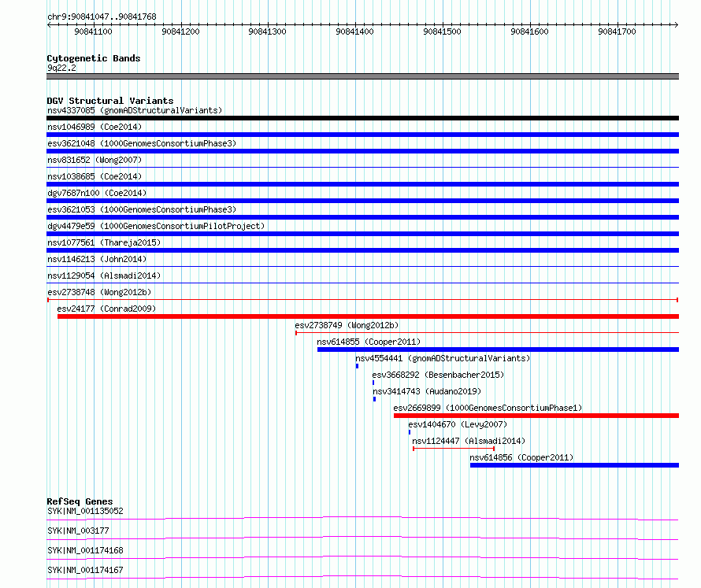This screenshot has width=701, height=588.
Task: Click the red esv2669899 variant bar
Action: tap(536, 416)
